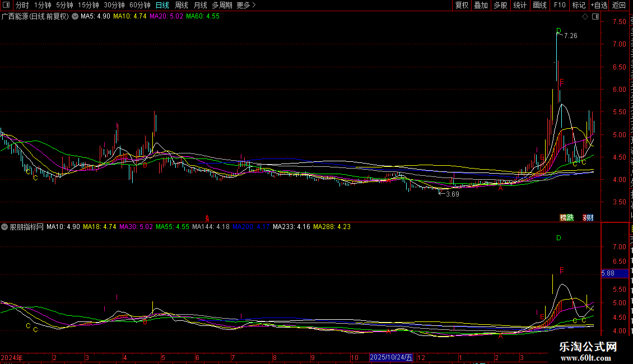Click the yellow MA288: 4.23 label
633x364 pixels.
332,227
